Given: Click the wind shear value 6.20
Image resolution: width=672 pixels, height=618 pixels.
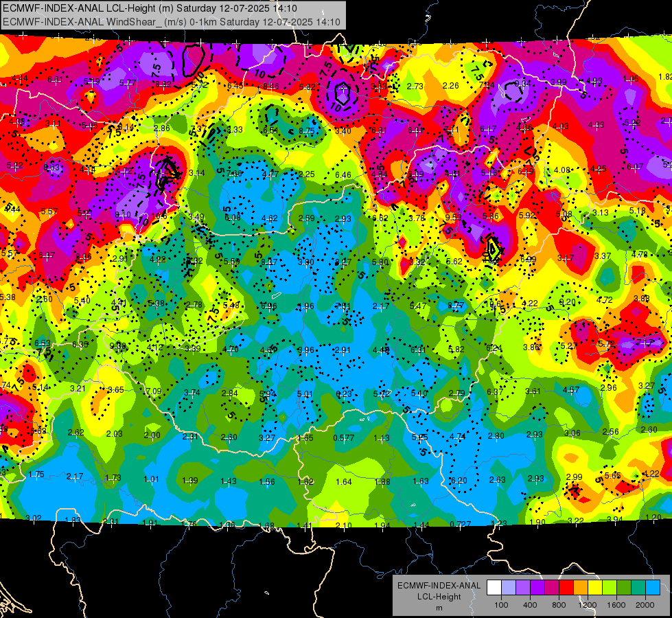Looking at the screenshot, I should point(459,481).
